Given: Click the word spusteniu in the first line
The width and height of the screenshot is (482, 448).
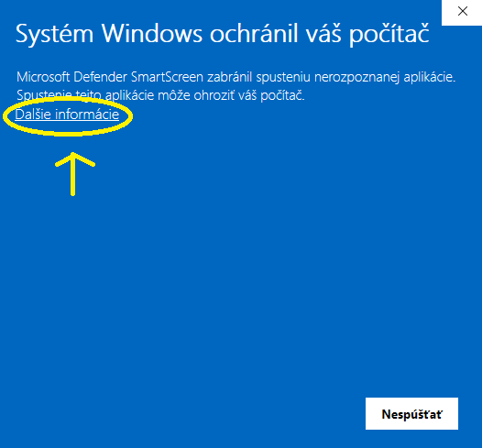Looking at the screenshot, I should (283, 78).
